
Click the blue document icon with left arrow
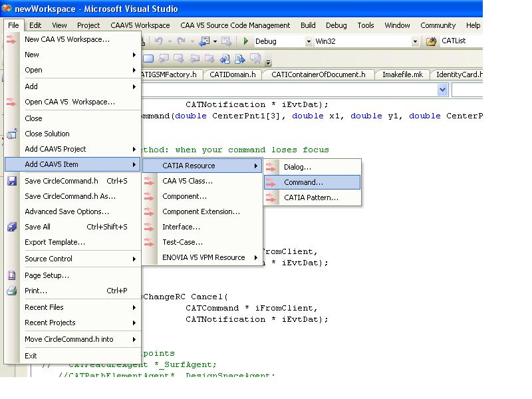[225, 59]
